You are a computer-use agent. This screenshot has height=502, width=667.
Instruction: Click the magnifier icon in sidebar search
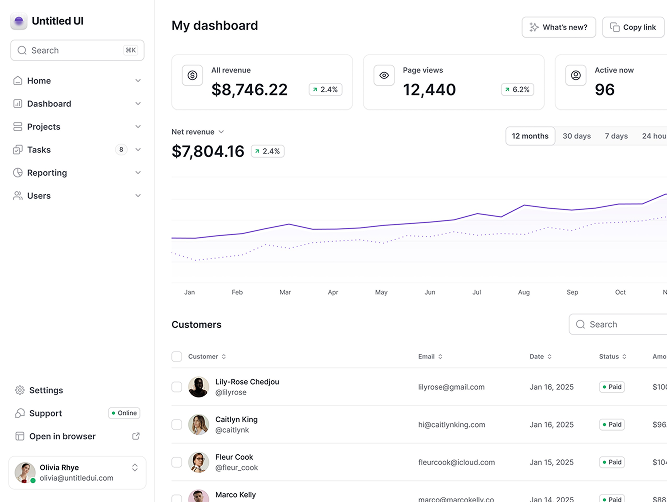[22, 50]
